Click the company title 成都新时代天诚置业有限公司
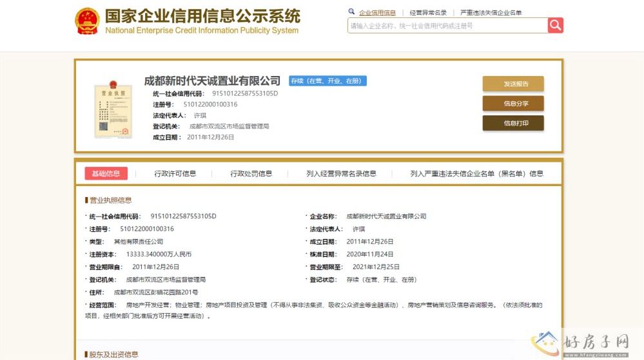The height and width of the screenshot is (360, 644). click(x=212, y=81)
